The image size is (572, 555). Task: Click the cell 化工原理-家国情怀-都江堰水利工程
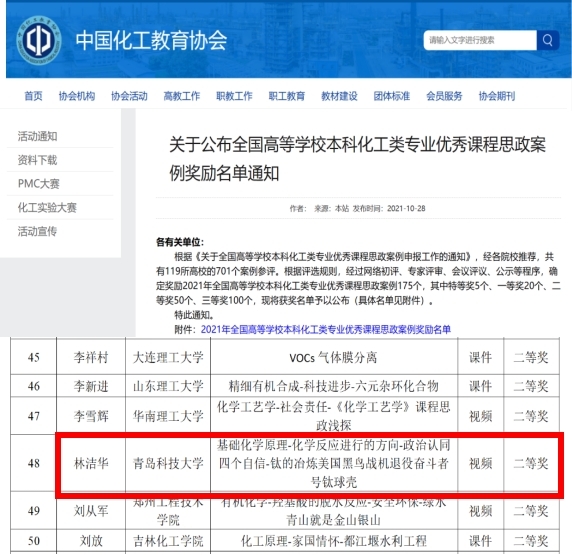pos(333,541)
